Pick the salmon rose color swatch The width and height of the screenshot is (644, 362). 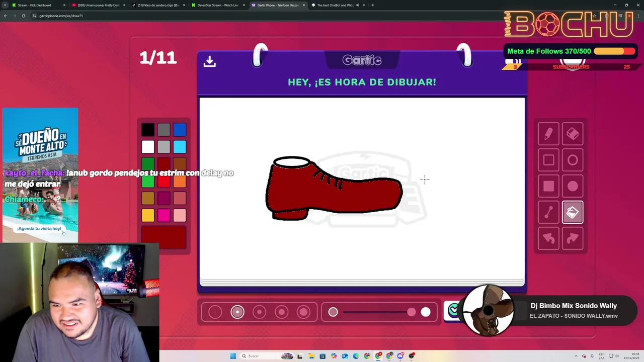click(x=180, y=198)
